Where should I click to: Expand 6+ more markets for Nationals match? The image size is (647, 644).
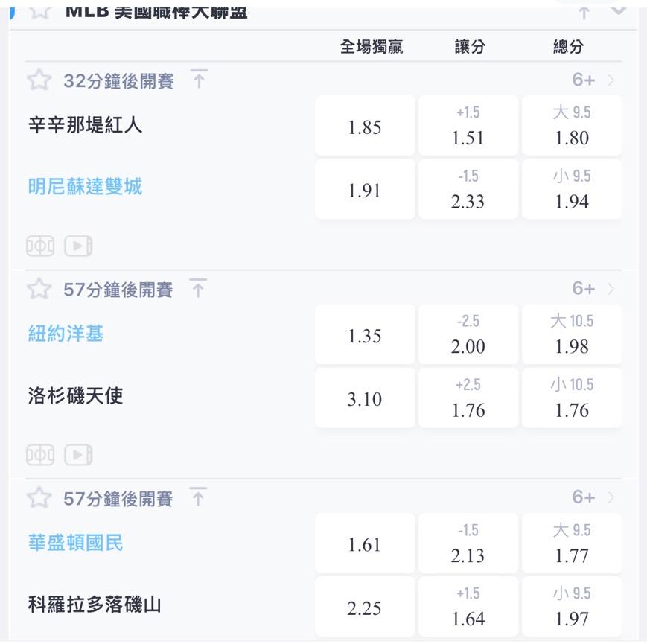[593, 497]
